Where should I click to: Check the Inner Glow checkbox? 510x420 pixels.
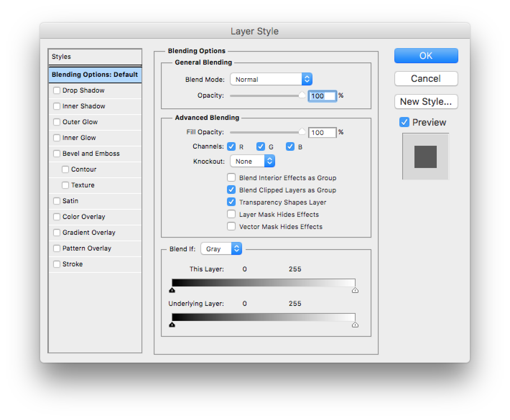click(x=57, y=138)
